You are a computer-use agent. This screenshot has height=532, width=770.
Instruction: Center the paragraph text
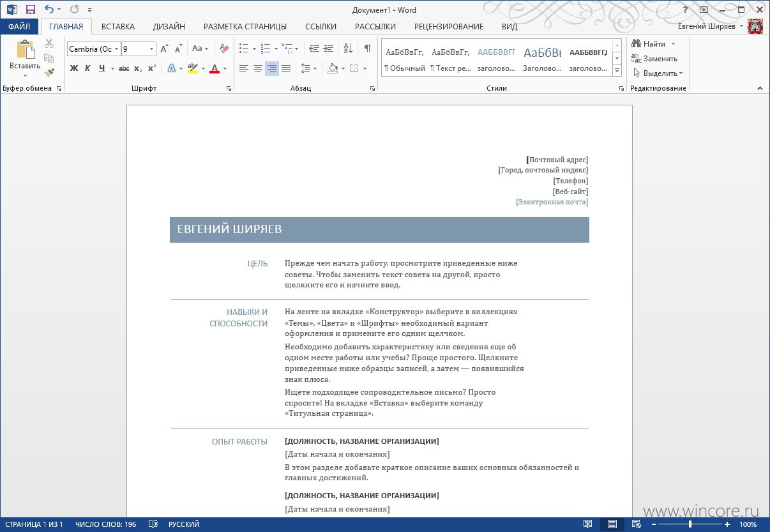pos(258,68)
